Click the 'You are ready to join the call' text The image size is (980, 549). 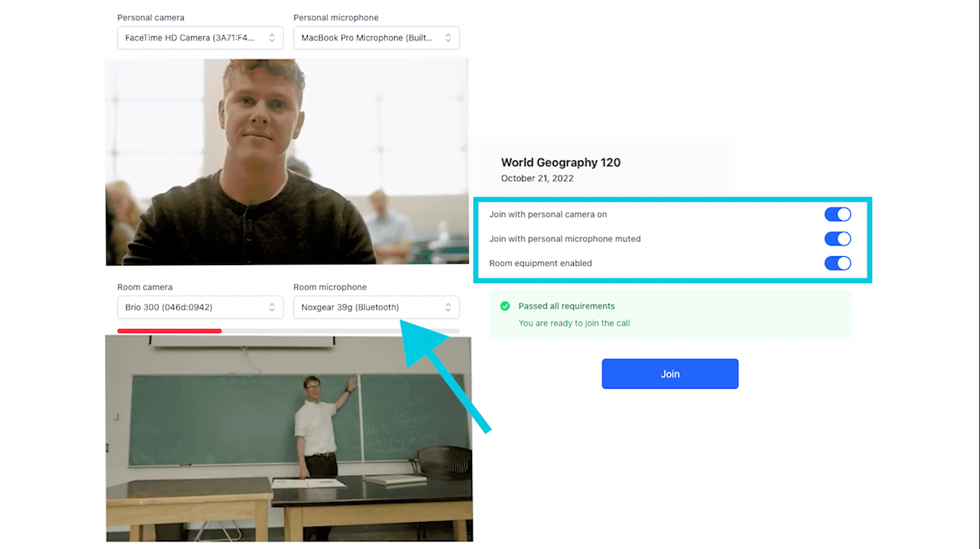coord(574,324)
